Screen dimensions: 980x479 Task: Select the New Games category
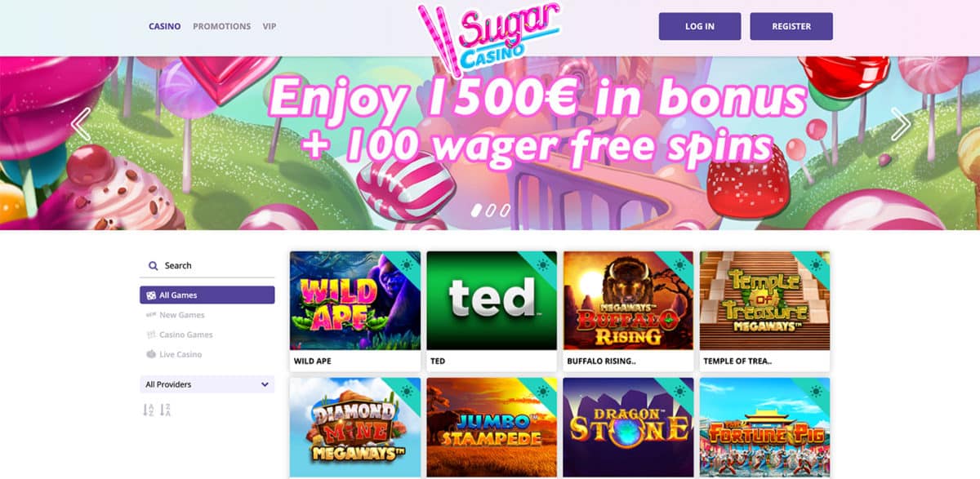175,315
